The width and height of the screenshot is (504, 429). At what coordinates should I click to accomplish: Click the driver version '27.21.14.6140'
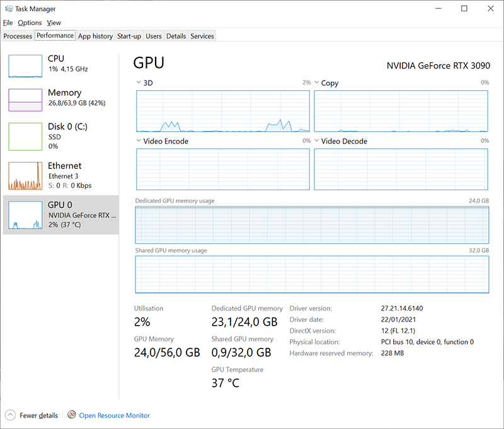(x=402, y=308)
